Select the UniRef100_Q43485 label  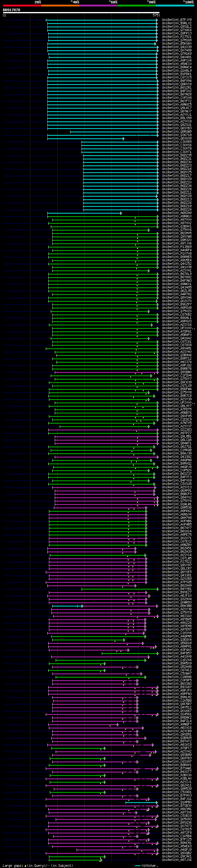pyautogui.click(x=177, y=287)
